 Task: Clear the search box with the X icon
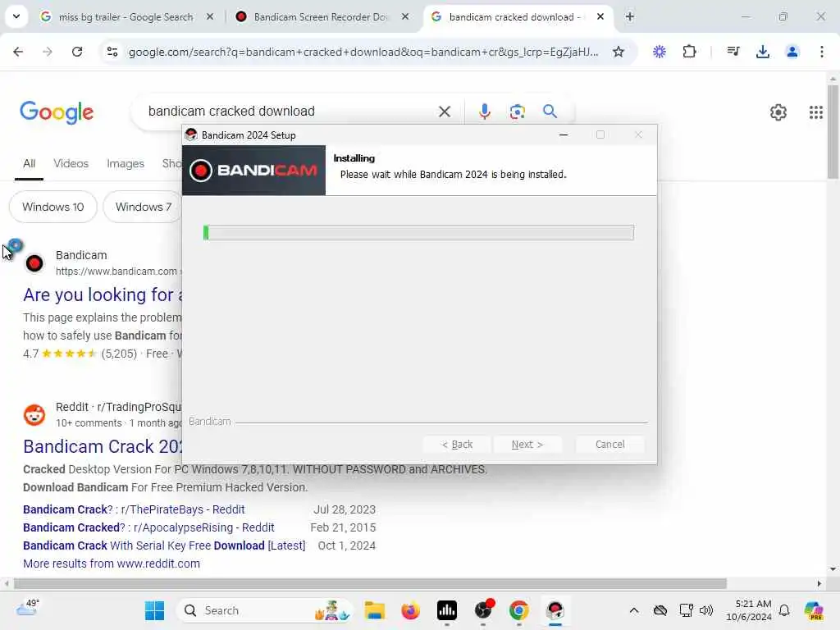pyautogui.click(x=445, y=112)
